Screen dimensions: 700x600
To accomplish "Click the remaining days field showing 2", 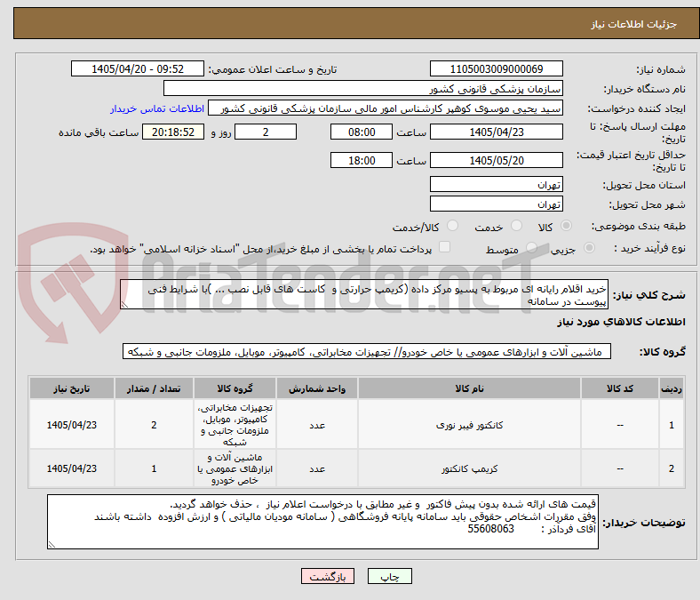I will point(266,132).
